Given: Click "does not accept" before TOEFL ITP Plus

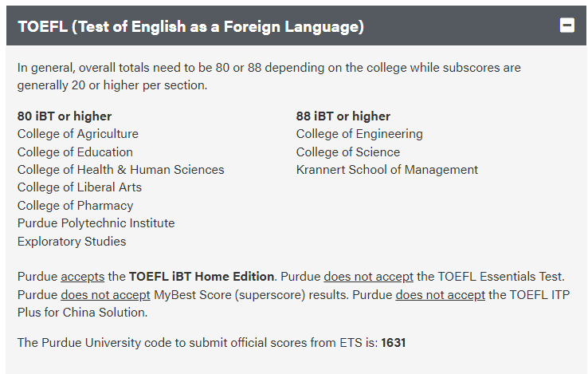Looking at the screenshot, I should click(x=440, y=294).
